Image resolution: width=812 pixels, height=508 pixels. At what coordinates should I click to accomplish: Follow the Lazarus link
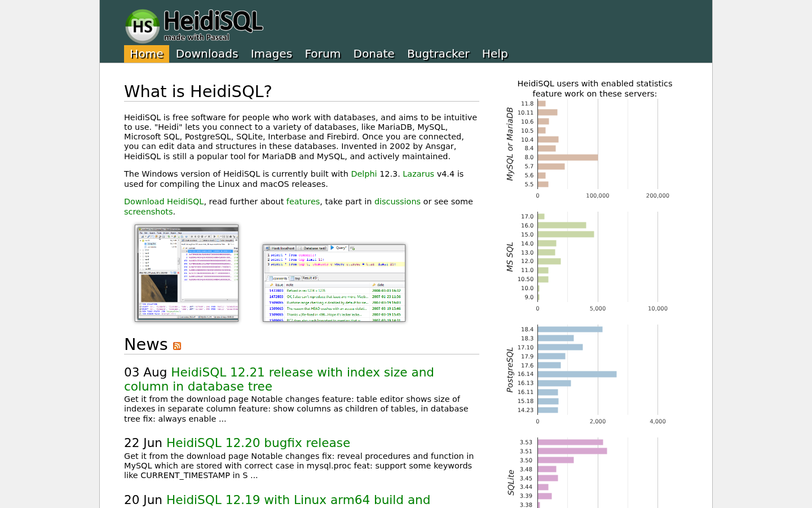coord(418,174)
